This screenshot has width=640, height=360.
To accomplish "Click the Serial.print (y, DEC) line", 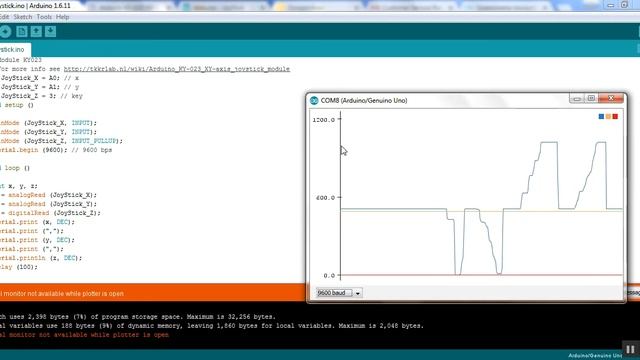I will click(x=38, y=240).
